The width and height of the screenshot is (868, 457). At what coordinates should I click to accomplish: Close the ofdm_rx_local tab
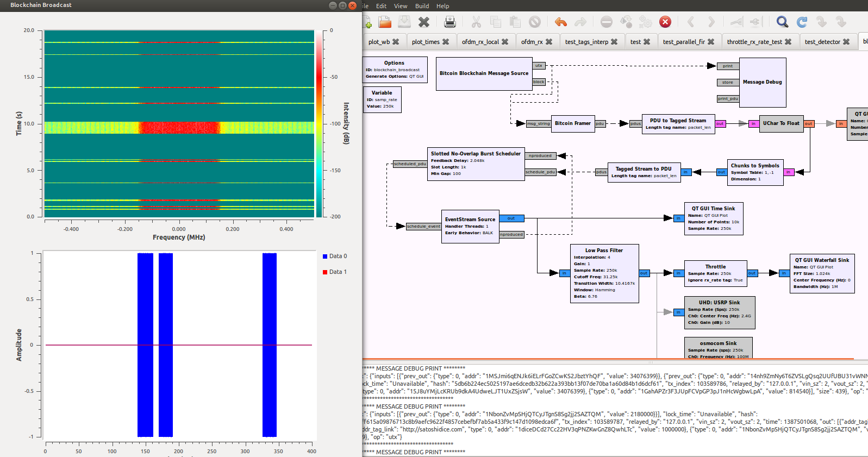(x=505, y=42)
